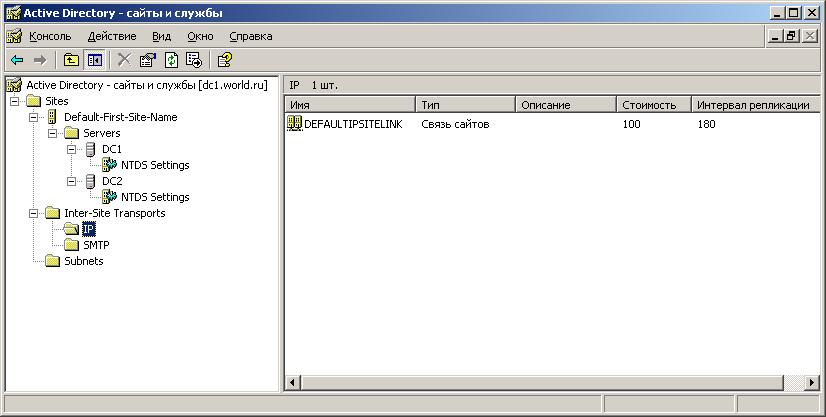Click the DC1 server icon
The height and width of the screenshot is (417, 826).
point(91,149)
